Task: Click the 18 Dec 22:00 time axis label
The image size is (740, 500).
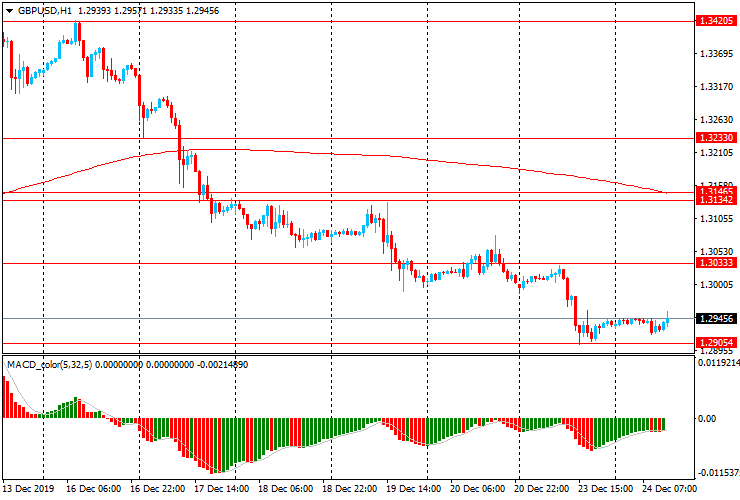Action: coord(350,489)
